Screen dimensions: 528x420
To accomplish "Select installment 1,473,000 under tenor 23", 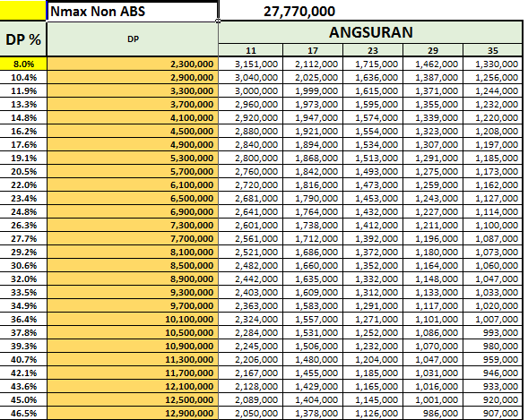I will 373,185.
